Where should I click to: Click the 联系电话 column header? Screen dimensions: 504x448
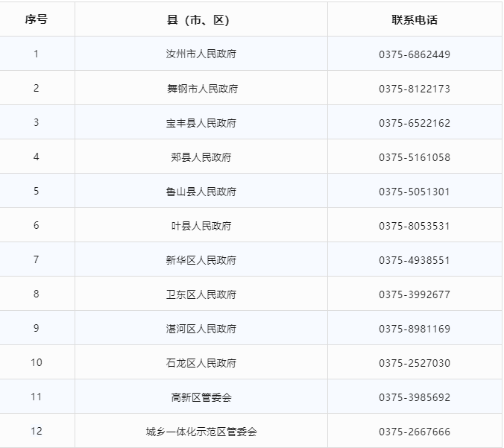point(415,20)
